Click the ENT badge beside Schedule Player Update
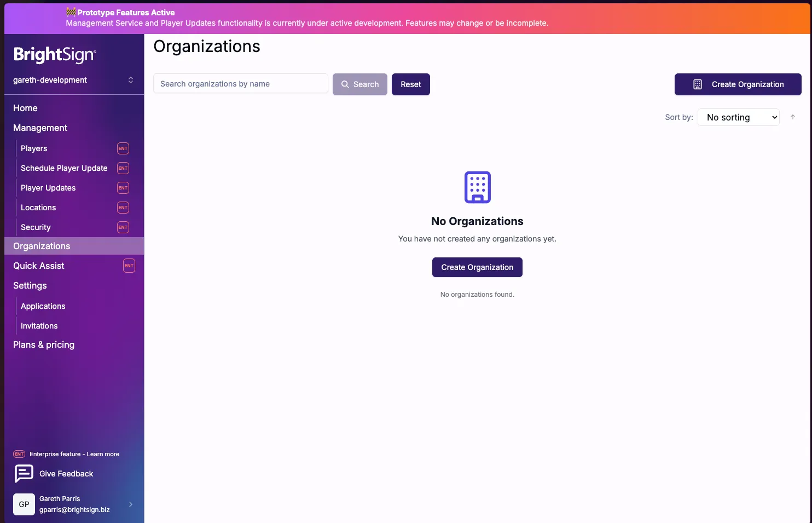812x523 pixels. [x=123, y=168]
